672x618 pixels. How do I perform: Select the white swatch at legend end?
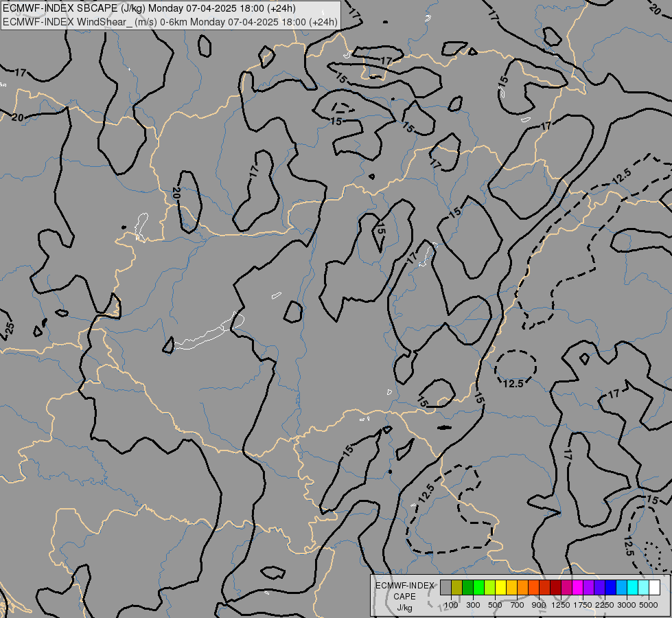click(654, 587)
